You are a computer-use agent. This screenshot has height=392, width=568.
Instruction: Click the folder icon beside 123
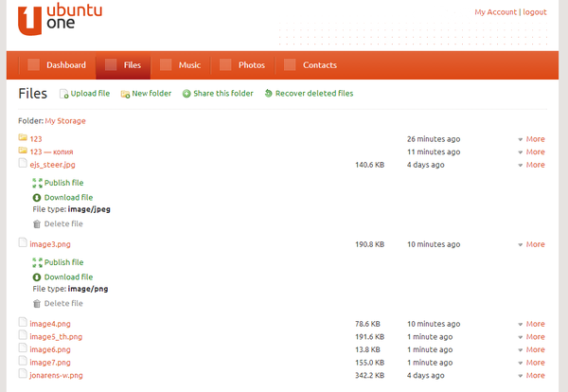click(x=23, y=137)
